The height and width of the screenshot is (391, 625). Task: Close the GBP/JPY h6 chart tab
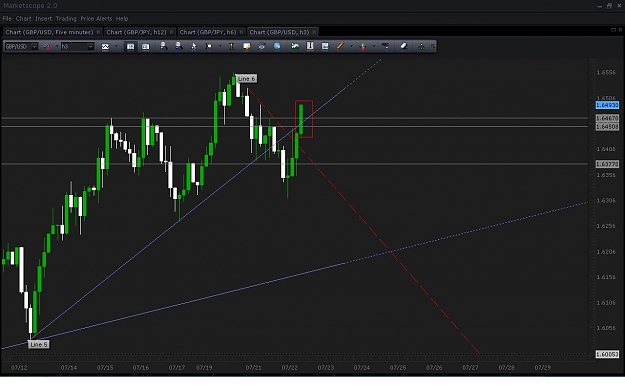tap(241, 32)
